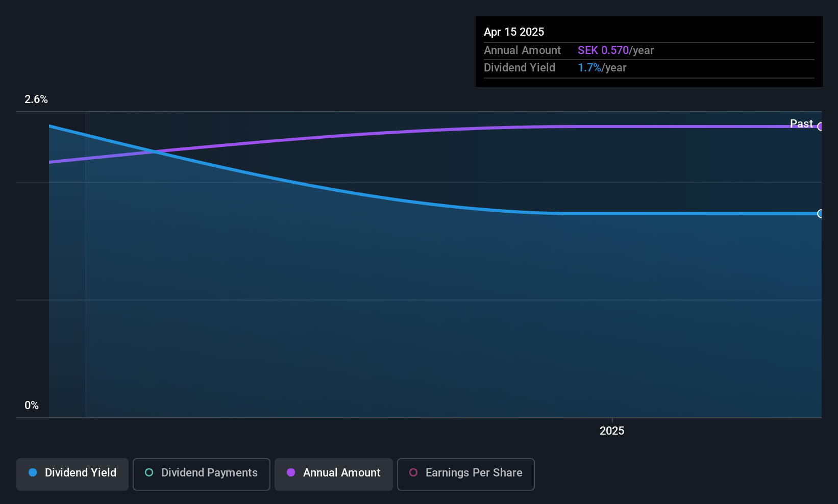
Task: Toggle the Dividend Yield series in the legend
Action: point(72,474)
